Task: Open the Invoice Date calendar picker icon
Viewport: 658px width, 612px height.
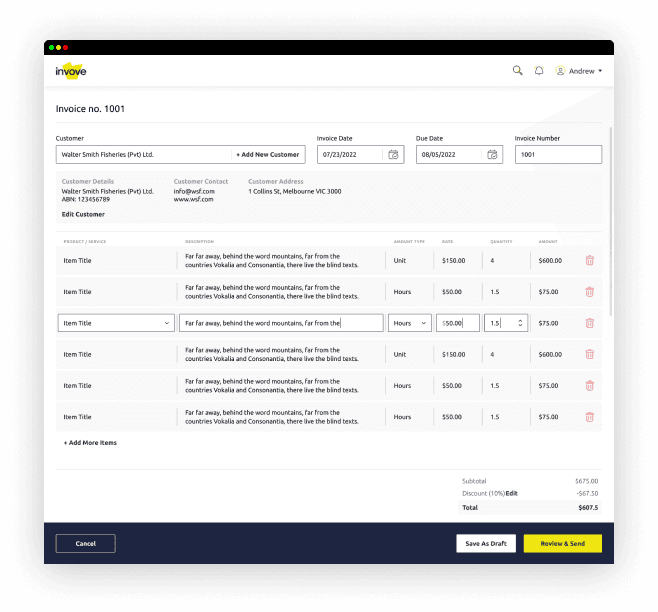Action: 393,154
